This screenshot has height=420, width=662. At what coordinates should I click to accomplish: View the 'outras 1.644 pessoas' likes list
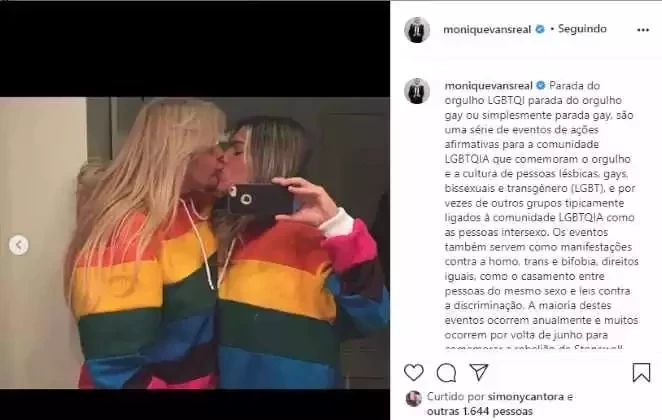[480, 411]
